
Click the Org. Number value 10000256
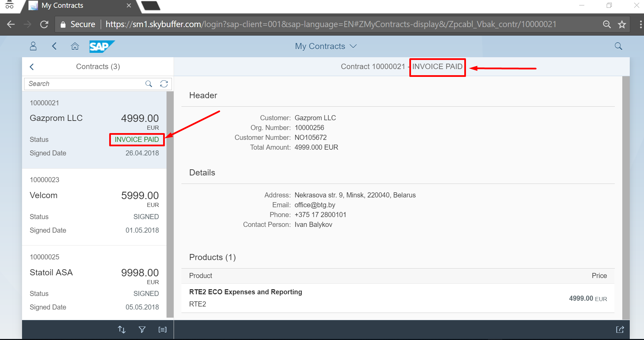pos(309,128)
